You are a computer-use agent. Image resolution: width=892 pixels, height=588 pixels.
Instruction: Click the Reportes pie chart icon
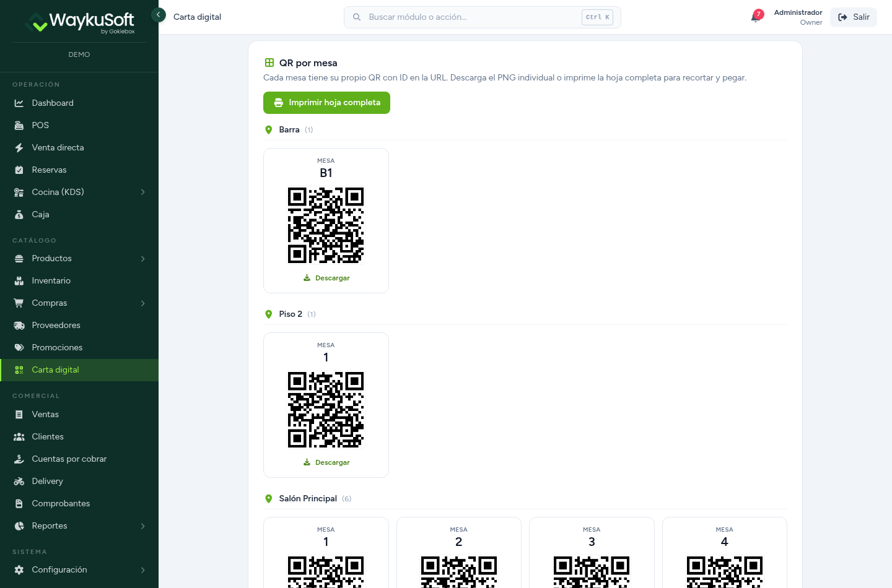pos(19,526)
